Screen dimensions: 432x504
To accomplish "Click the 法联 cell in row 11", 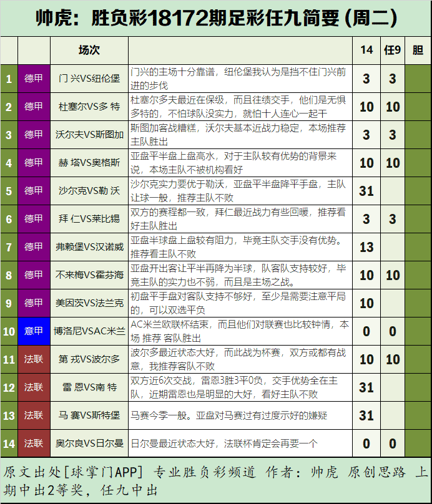I will (34, 359).
